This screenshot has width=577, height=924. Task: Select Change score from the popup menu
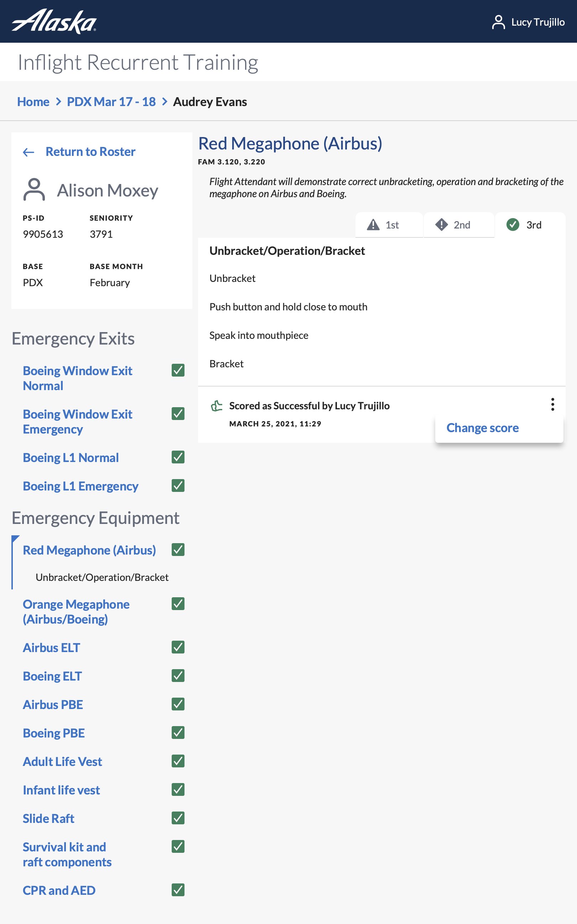click(482, 428)
